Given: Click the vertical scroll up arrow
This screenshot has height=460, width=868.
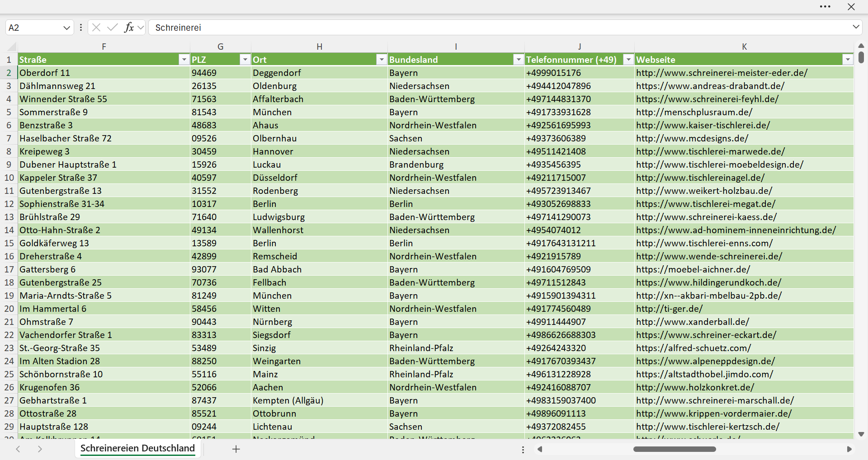Looking at the screenshot, I should (x=861, y=46).
